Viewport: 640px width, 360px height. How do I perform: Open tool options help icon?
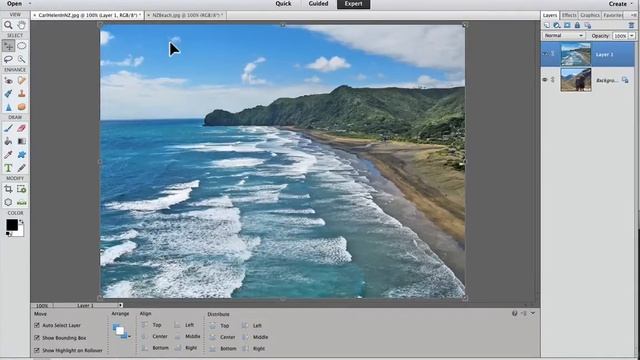point(515,313)
